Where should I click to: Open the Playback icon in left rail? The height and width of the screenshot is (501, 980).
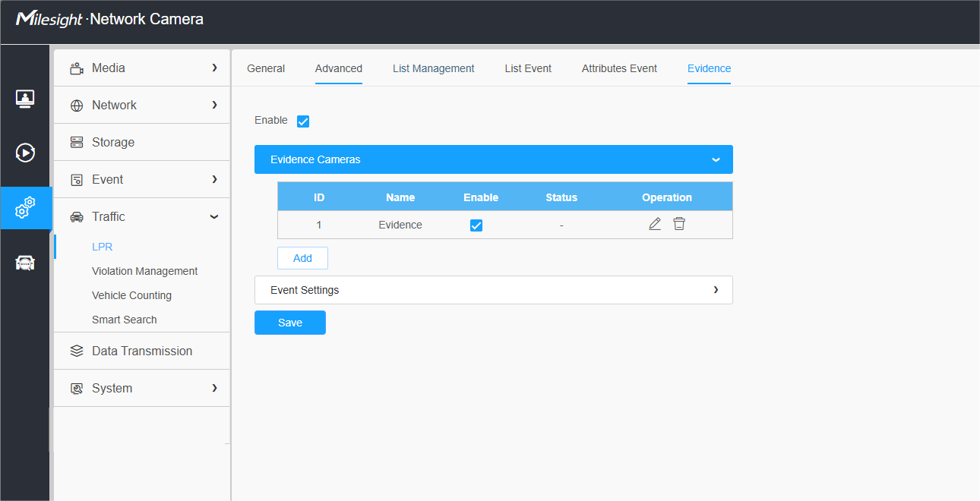coord(25,153)
